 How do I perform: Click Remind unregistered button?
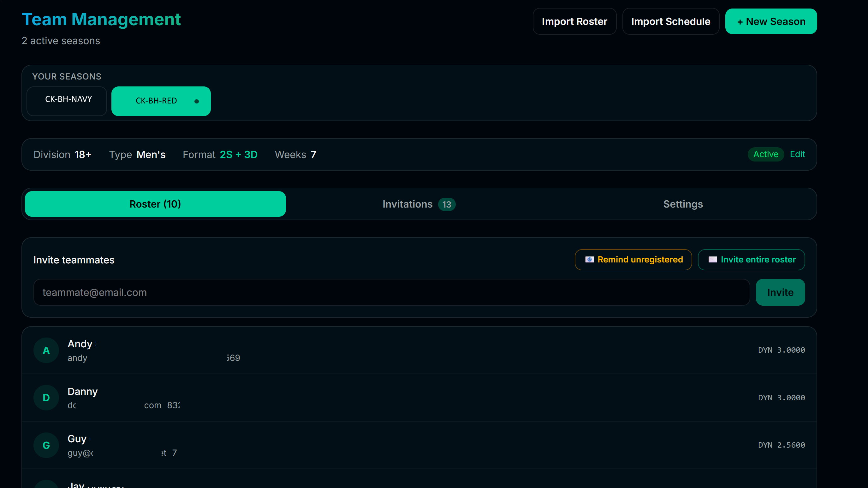tap(633, 259)
